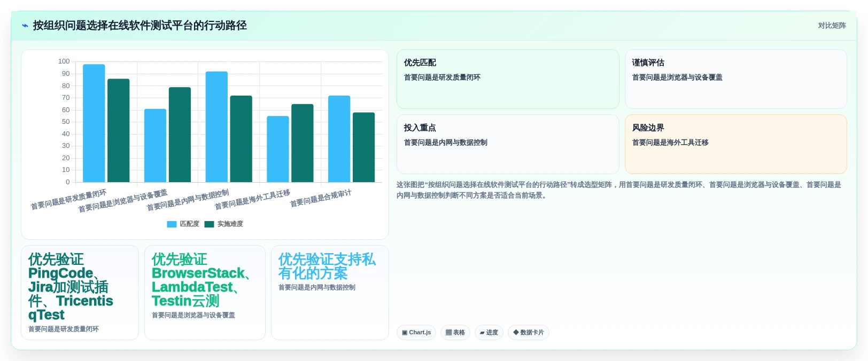This screenshot has width=868, height=361.
Task: Click axis label 首要问题是研发质量闭环
Action: tap(68, 200)
